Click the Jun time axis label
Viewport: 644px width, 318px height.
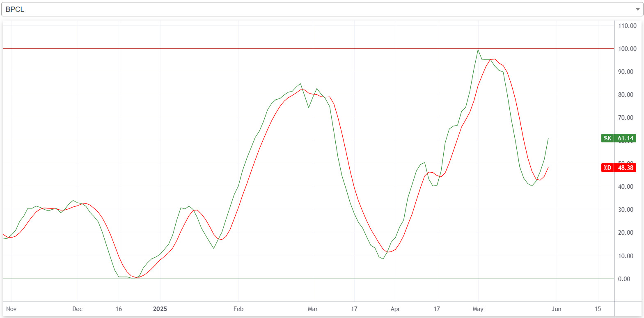point(556,309)
